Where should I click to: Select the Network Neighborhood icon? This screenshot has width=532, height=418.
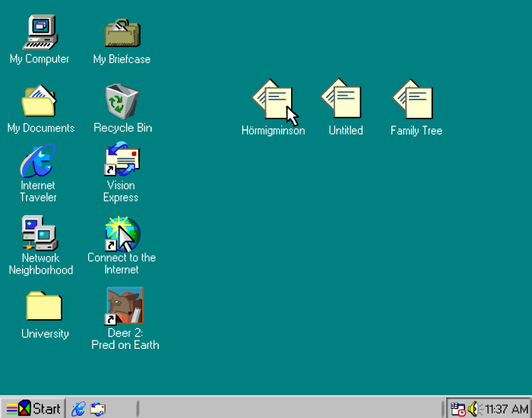(x=40, y=233)
